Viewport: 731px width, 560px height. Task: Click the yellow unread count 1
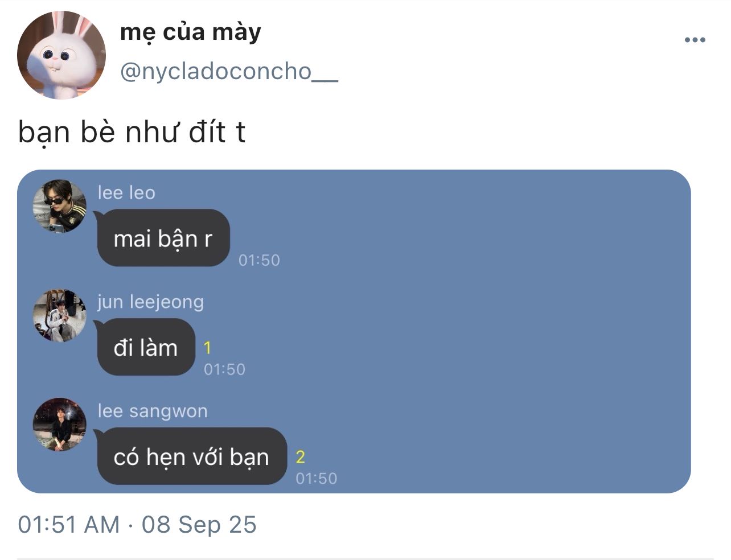(207, 348)
